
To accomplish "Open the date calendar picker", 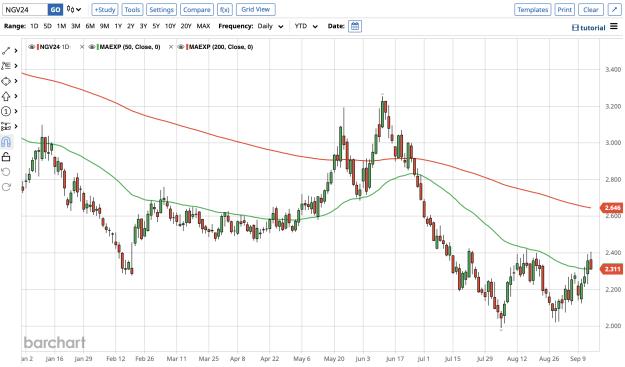I will coord(355,26).
